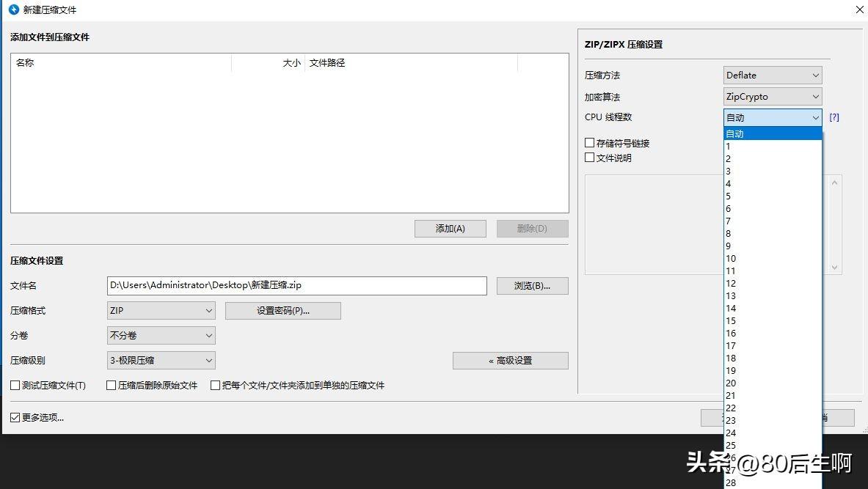Image resolution: width=868 pixels, height=489 pixels.
Task: Click the comment box scroll down arrow
Action: tap(835, 267)
